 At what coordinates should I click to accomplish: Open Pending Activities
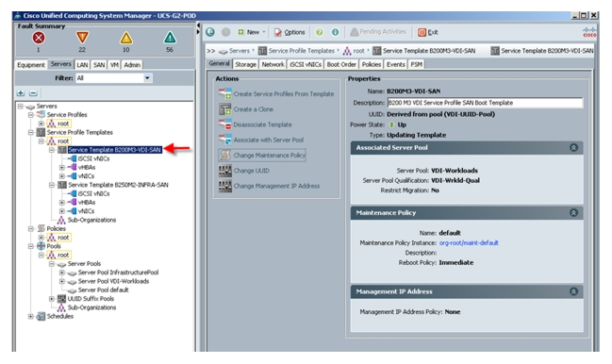(x=378, y=32)
